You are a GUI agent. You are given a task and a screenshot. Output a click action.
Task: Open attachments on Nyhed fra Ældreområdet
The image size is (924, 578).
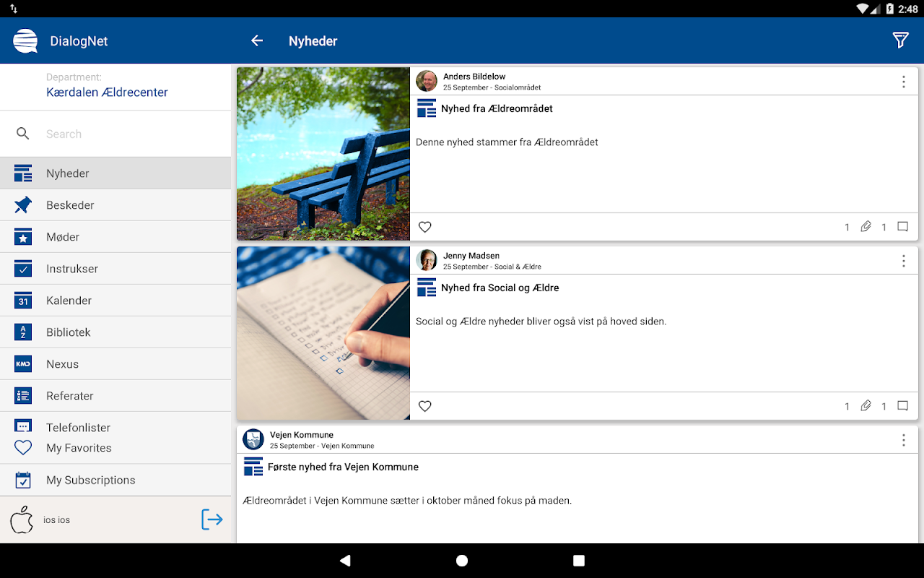click(866, 227)
